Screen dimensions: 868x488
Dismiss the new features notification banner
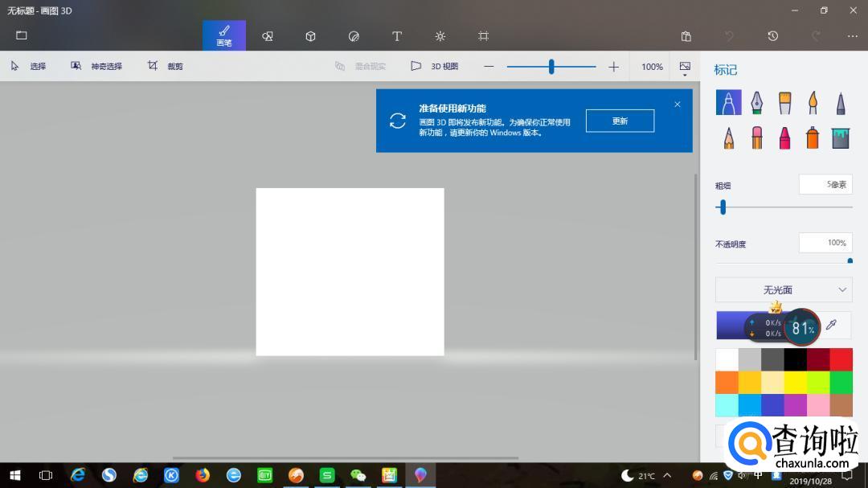click(x=678, y=105)
